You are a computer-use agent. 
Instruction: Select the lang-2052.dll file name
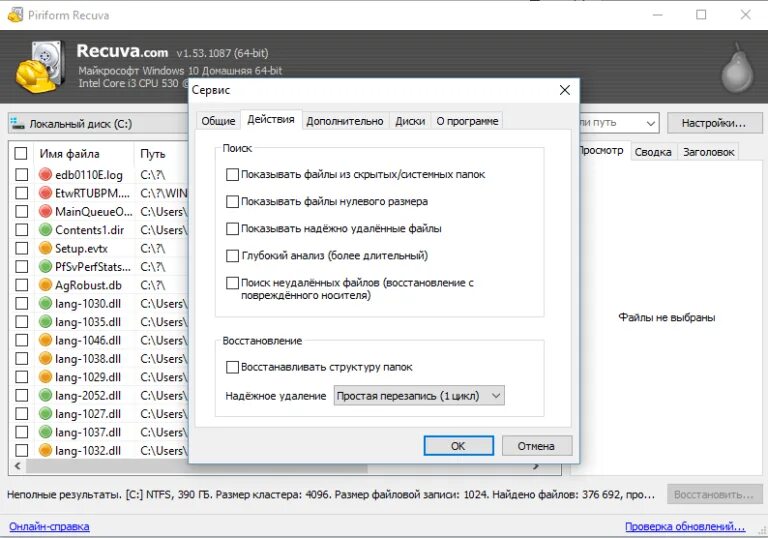coord(88,395)
